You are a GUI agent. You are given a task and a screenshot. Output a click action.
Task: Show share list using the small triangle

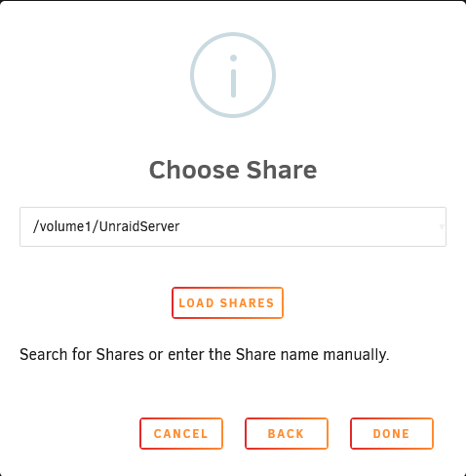[x=442, y=227]
